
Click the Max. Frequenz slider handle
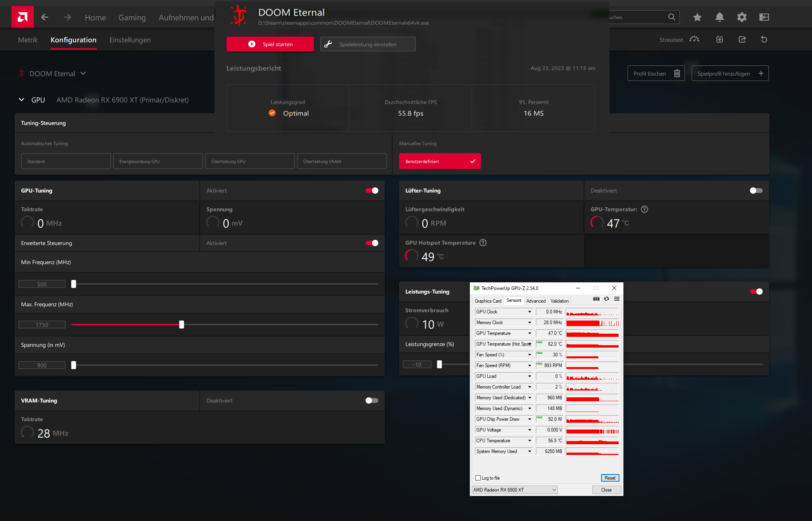coord(181,325)
